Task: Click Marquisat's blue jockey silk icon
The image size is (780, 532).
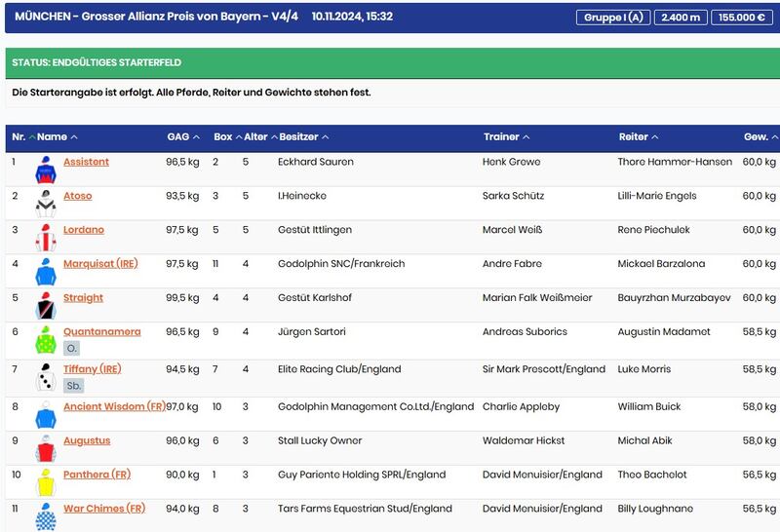Action: 46,272
